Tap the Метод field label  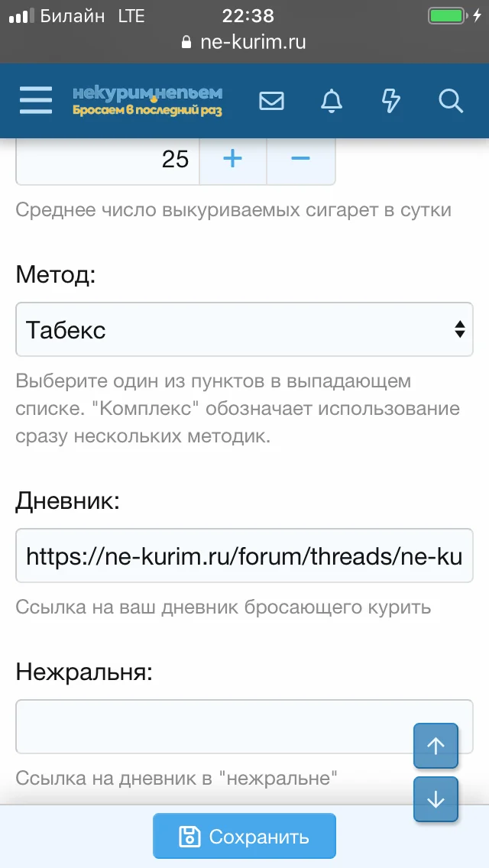(56, 275)
